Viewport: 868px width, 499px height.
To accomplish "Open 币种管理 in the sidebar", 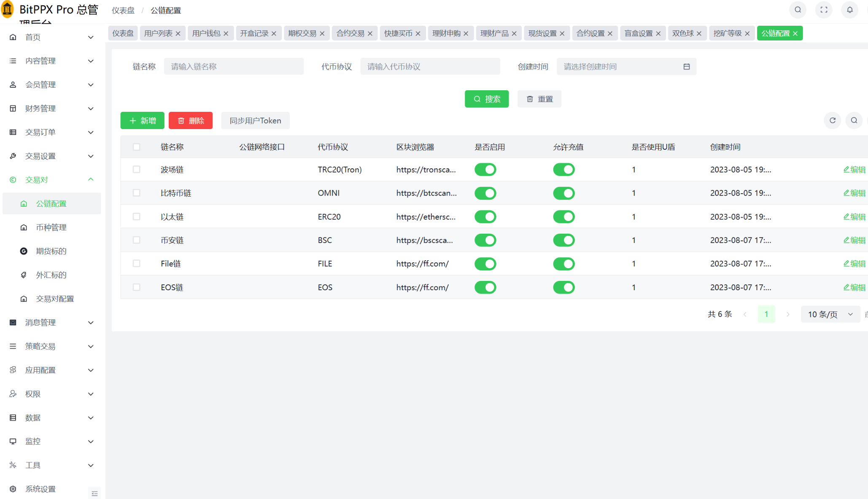I will [51, 227].
